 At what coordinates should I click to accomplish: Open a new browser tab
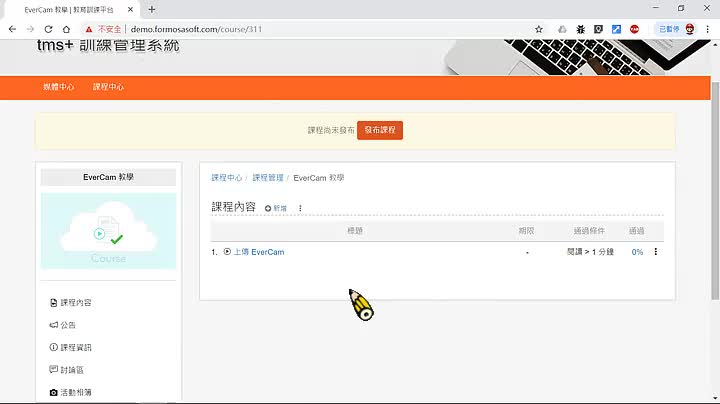coord(152,9)
